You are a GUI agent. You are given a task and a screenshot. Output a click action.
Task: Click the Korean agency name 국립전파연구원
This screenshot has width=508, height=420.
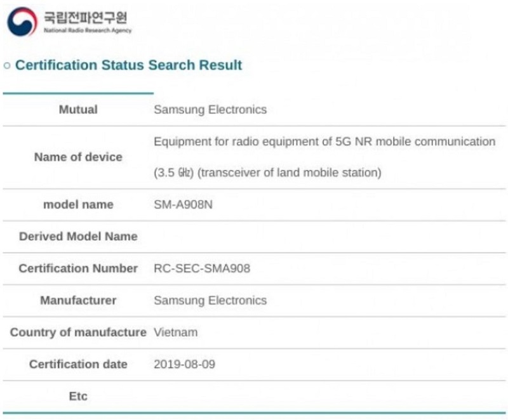(x=86, y=17)
